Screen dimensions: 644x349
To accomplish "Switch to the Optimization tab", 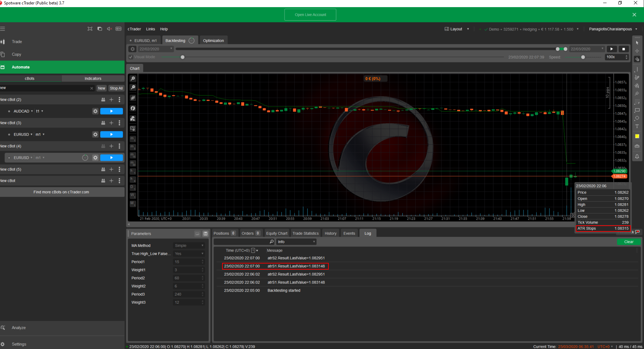I will click(213, 41).
